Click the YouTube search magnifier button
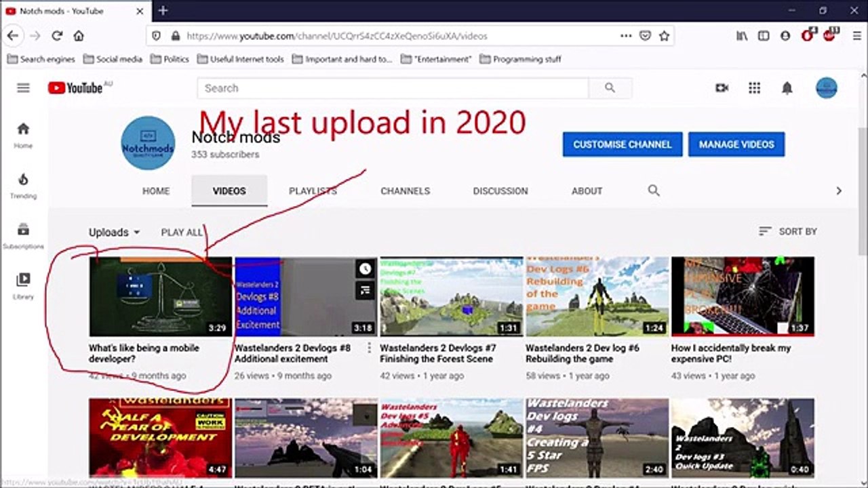This screenshot has width=868, height=488. pyautogui.click(x=610, y=87)
